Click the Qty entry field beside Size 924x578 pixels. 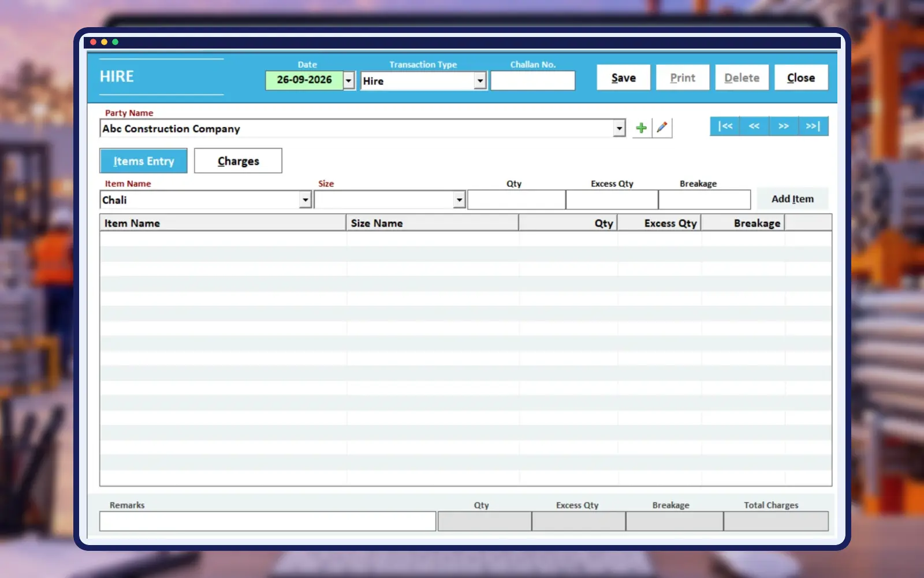click(517, 200)
